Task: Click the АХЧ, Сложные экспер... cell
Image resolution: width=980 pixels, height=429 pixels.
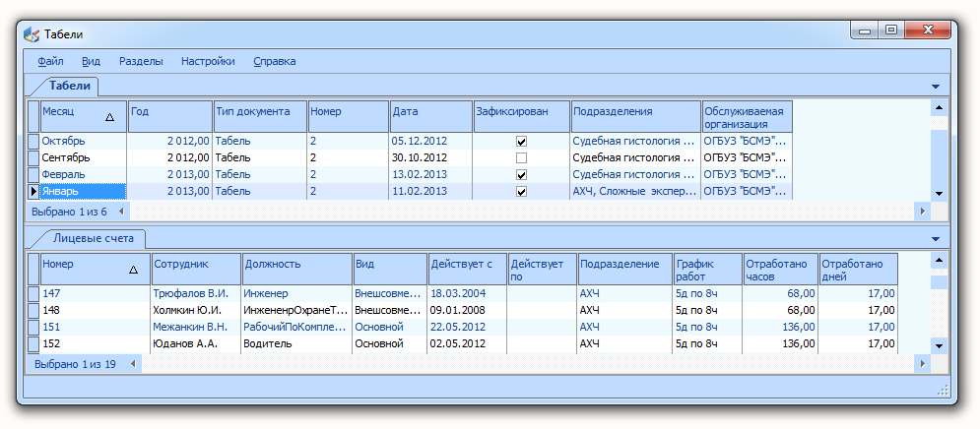Action: pyautogui.click(x=636, y=192)
